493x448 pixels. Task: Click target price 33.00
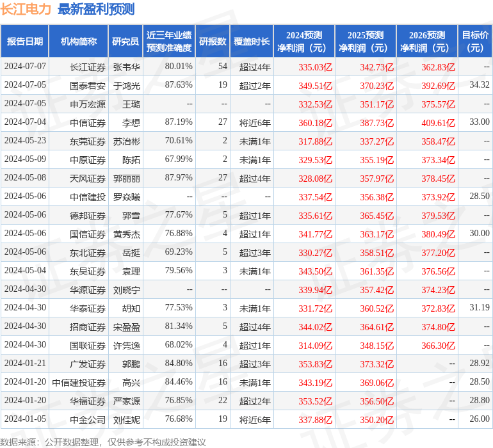(480, 122)
